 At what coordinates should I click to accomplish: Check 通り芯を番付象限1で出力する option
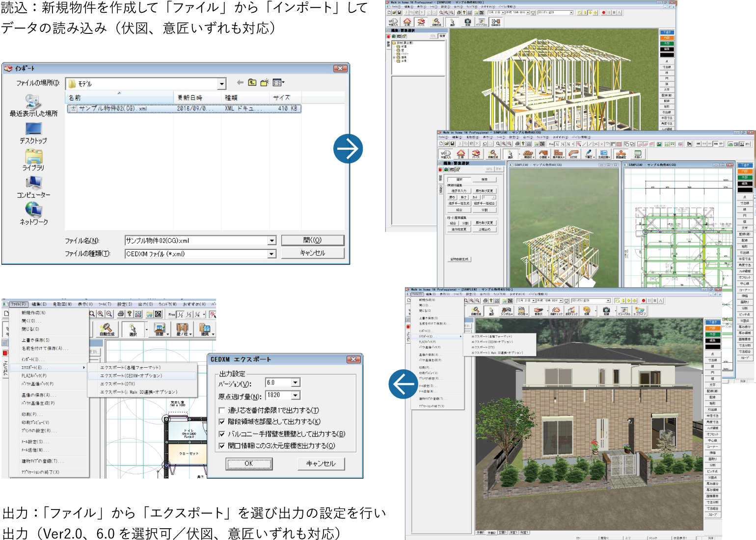point(222,410)
